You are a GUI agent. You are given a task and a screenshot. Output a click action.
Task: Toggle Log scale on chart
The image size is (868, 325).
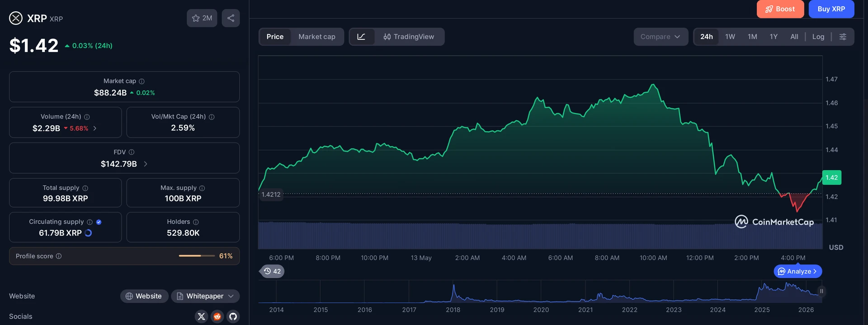pos(818,37)
